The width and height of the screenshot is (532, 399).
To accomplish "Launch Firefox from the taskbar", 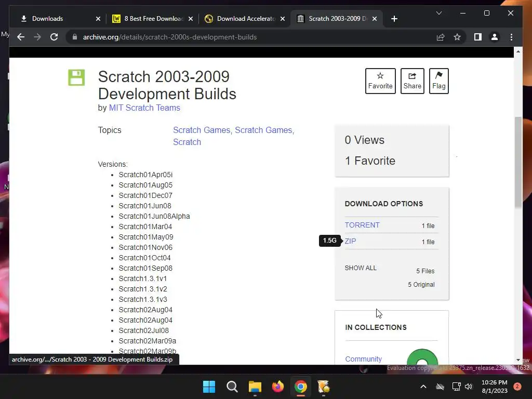I will click(278, 387).
